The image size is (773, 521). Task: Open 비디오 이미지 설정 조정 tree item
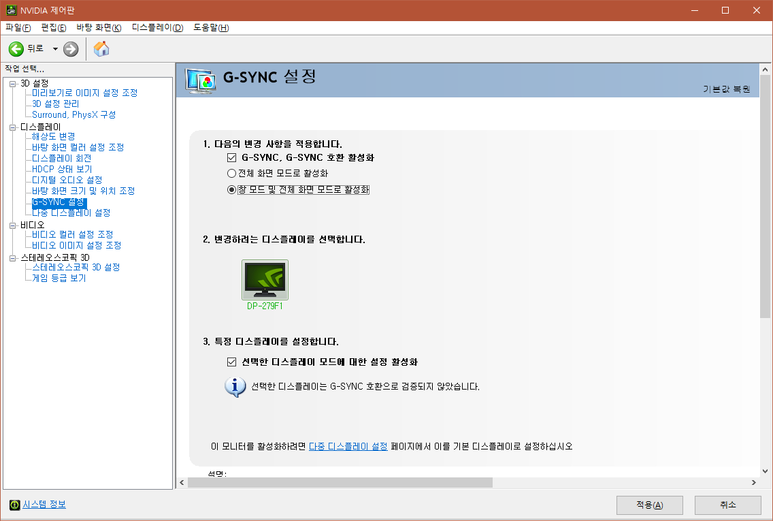76,245
